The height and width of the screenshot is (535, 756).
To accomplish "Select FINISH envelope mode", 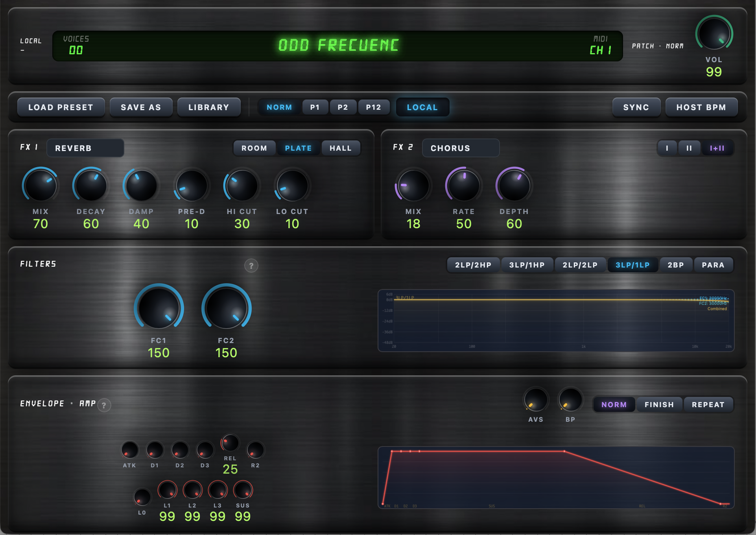I will coord(659,405).
